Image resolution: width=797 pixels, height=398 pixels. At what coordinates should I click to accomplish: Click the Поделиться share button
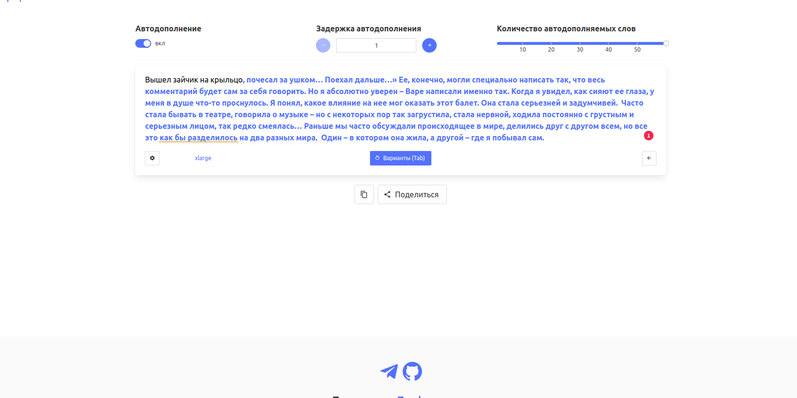coord(412,194)
